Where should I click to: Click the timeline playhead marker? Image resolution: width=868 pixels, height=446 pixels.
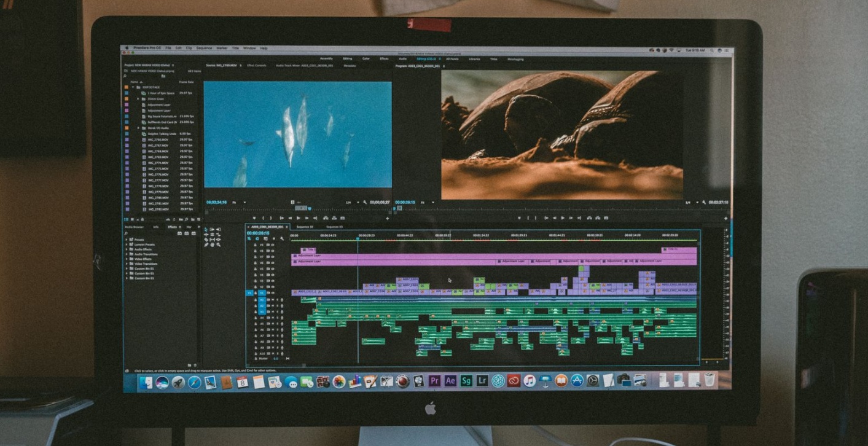(358, 239)
